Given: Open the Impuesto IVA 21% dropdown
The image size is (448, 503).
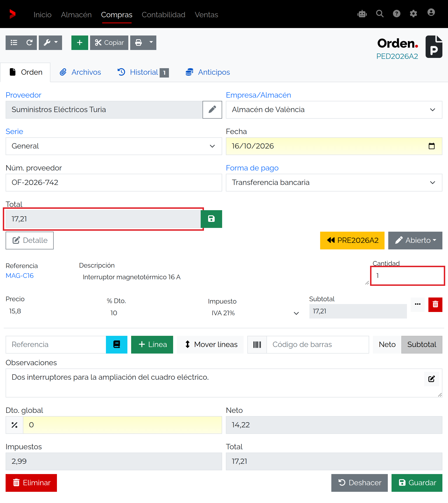Looking at the screenshot, I should point(255,313).
